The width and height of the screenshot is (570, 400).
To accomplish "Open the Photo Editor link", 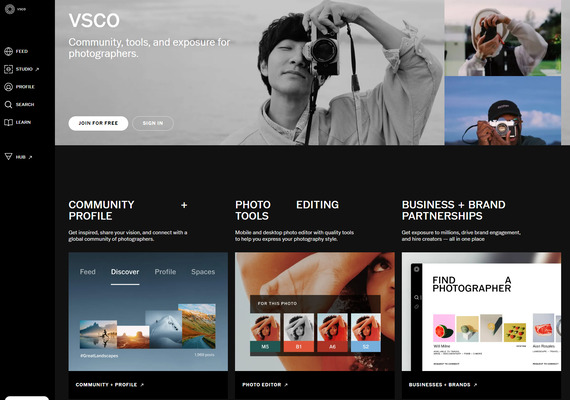I will [x=265, y=385].
